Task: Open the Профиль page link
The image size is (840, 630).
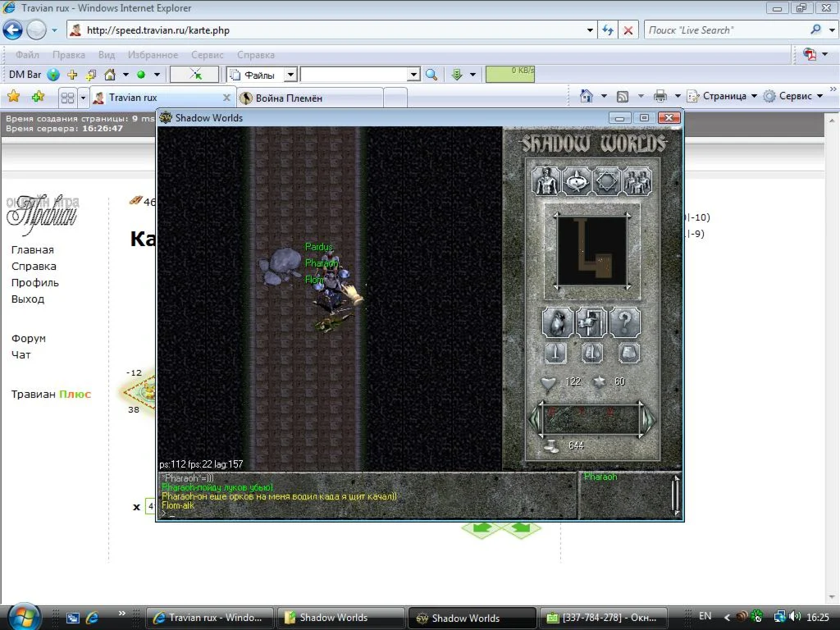Action: tap(34, 282)
